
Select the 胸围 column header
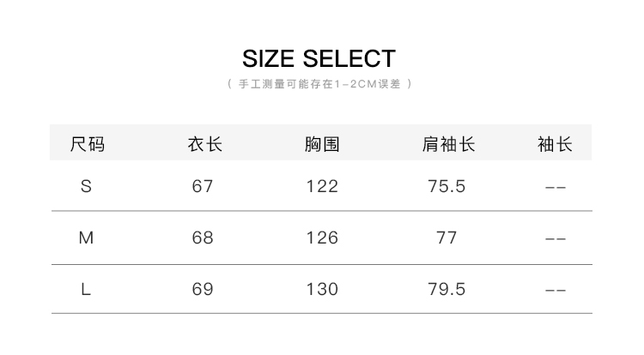322,144
